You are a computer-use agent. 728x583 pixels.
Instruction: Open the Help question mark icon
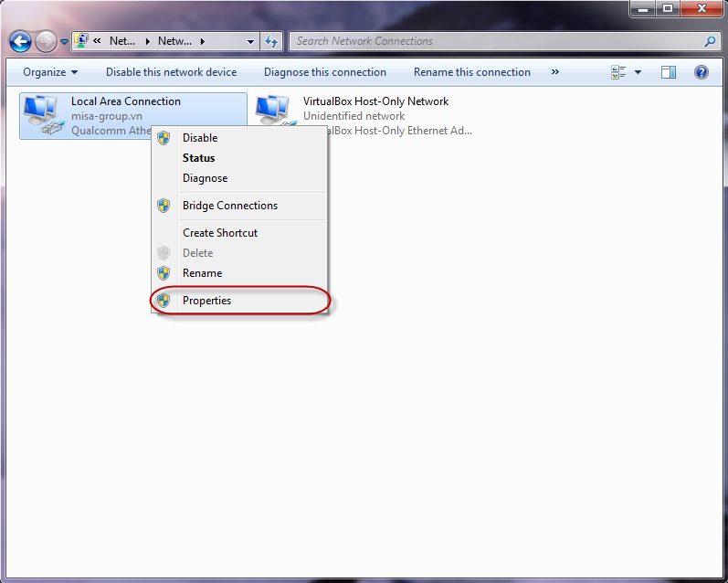tap(702, 72)
